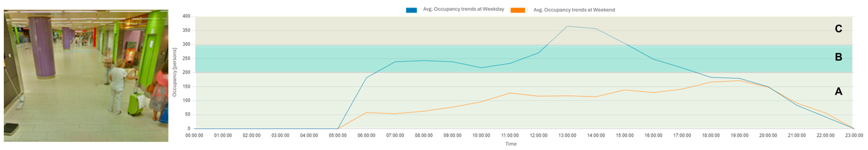Click the Occupancy [persons] axis title
868x150 pixels.
click(175, 72)
